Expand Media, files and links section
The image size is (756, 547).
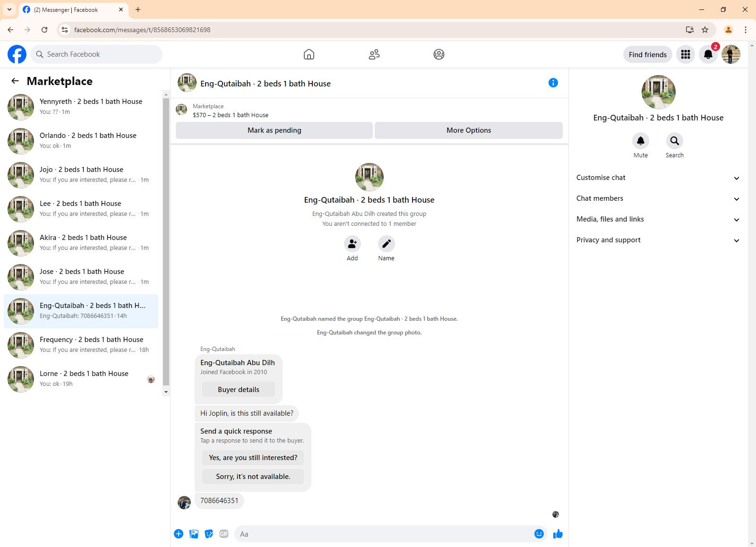pos(658,219)
